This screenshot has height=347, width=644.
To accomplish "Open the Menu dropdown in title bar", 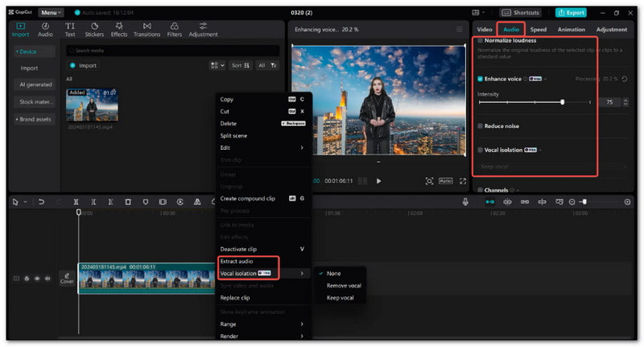I will pyautogui.click(x=51, y=13).
